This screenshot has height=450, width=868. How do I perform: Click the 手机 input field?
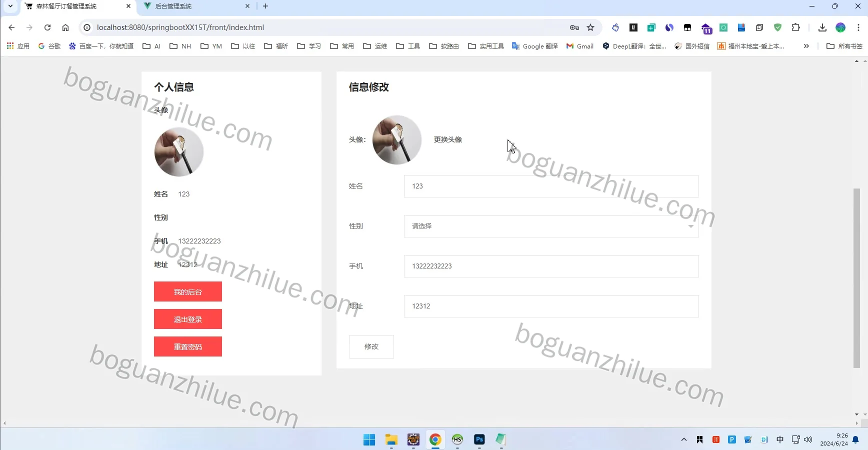tap(551, 266)
